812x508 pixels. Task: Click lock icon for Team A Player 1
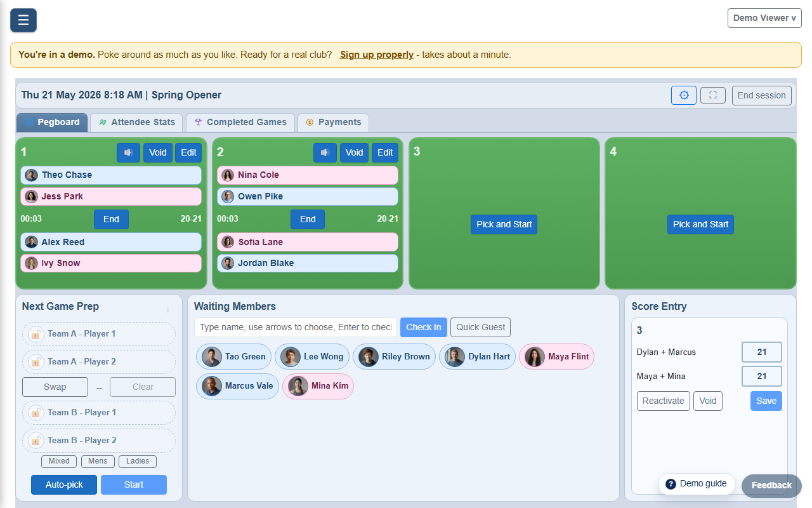pos(36,334)
